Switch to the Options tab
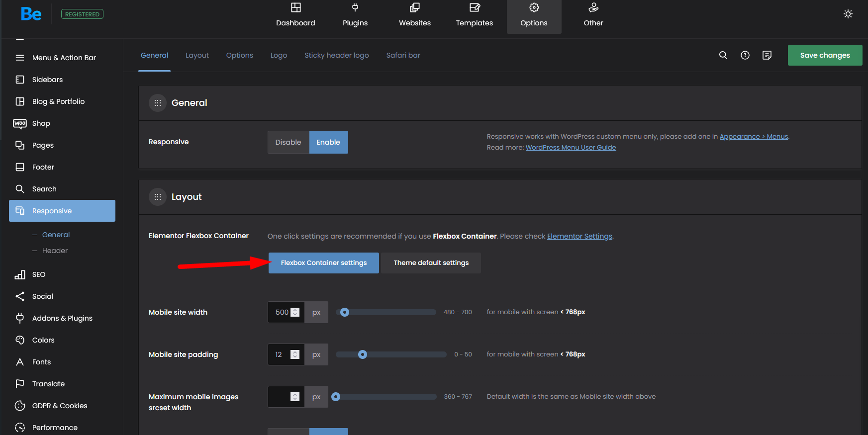 pyautogui.click(x=240, y=55)
